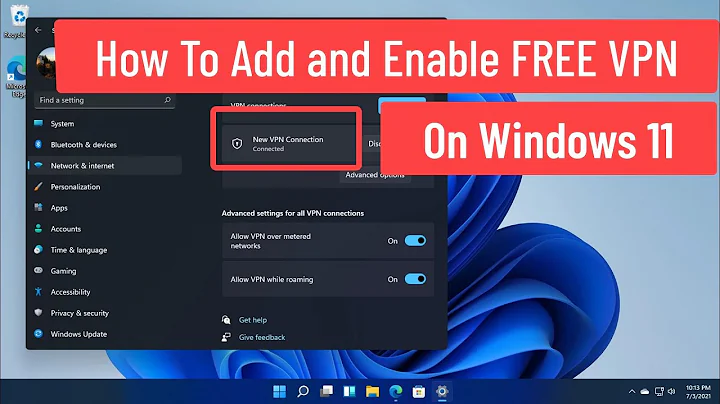720x404 pixels.
Task: Open Task View on taskbar
Action: [326, 392]
